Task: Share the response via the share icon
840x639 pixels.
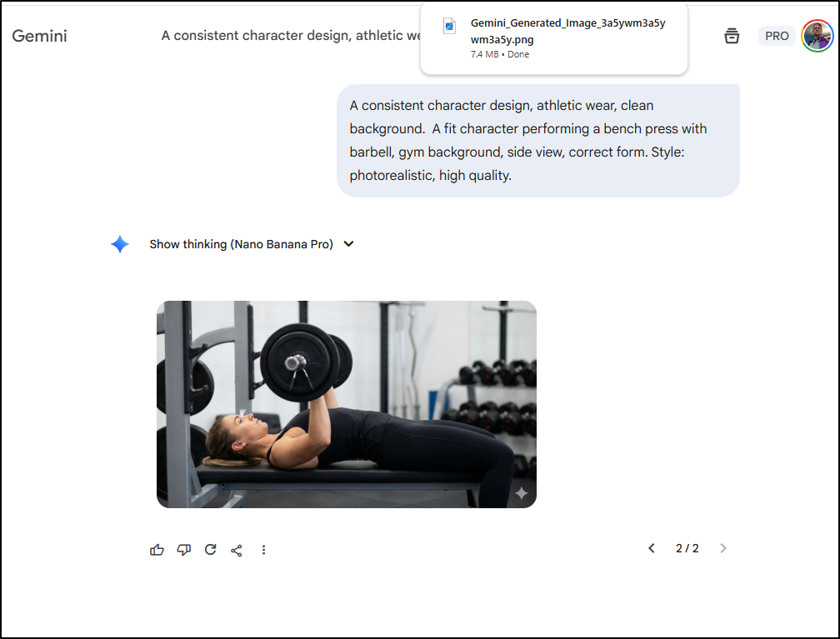Action: click(237, 550)
